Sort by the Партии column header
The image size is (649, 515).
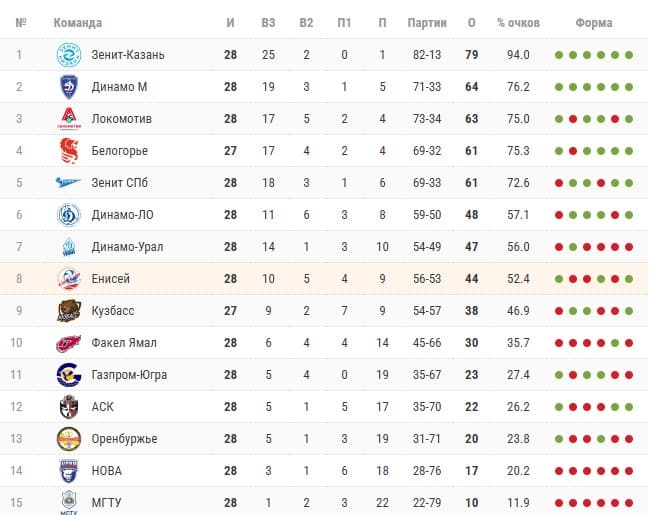(x=428, y=22)
